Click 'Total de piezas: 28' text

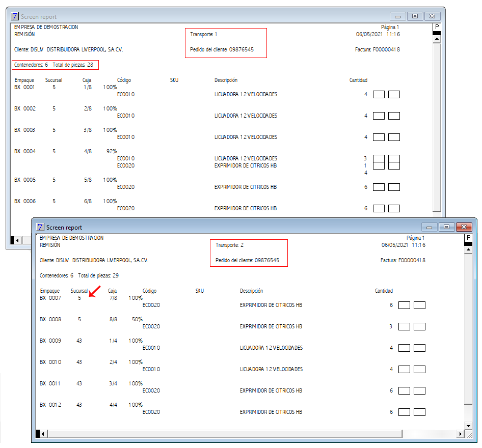coord(73,65)
